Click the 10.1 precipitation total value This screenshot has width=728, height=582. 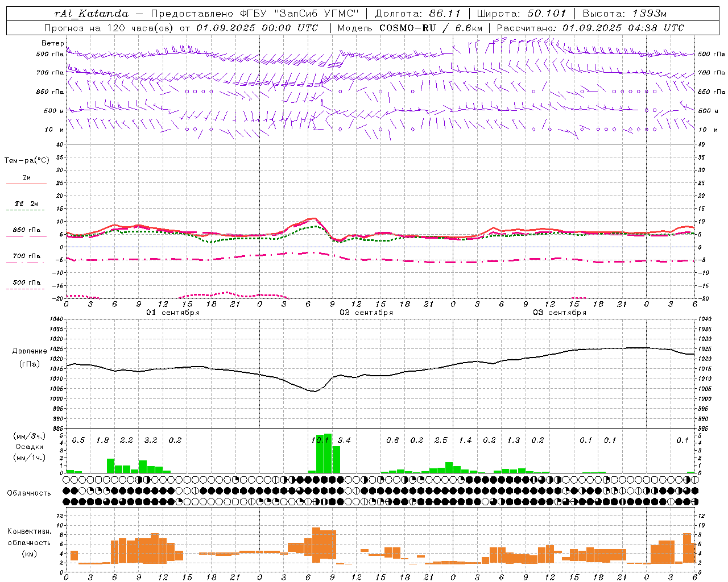pos(320,440)
